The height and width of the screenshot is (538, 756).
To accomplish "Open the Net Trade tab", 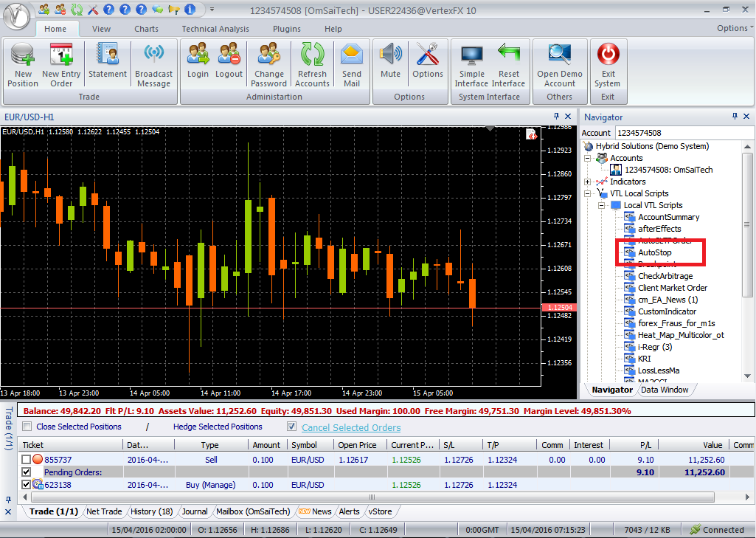I will point(104,511).
